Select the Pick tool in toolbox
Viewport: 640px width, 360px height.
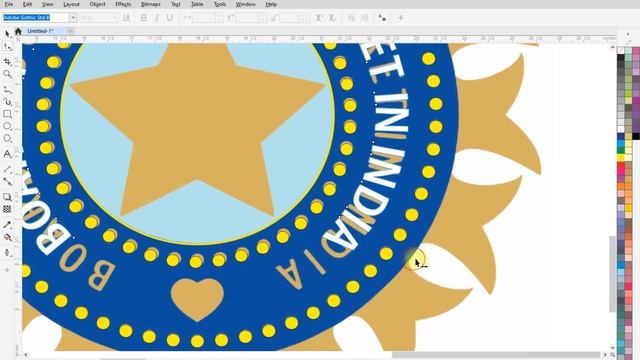pyautogui.click(x=7, y=34)
